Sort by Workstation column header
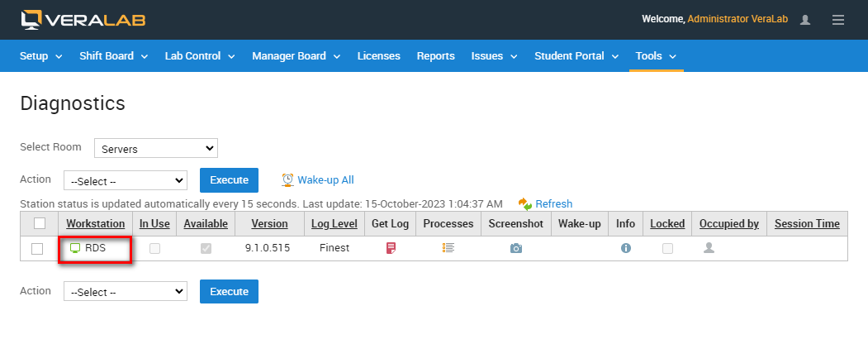 95,224
